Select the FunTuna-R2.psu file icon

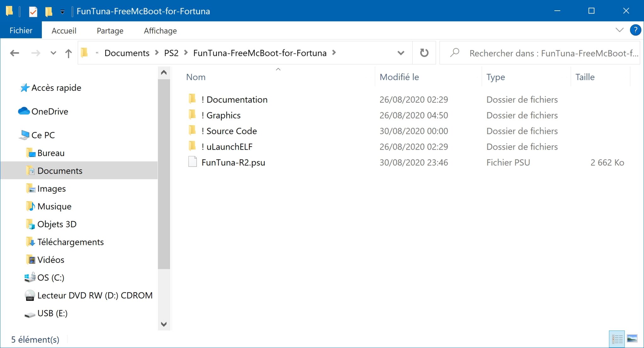pos(192,162)
